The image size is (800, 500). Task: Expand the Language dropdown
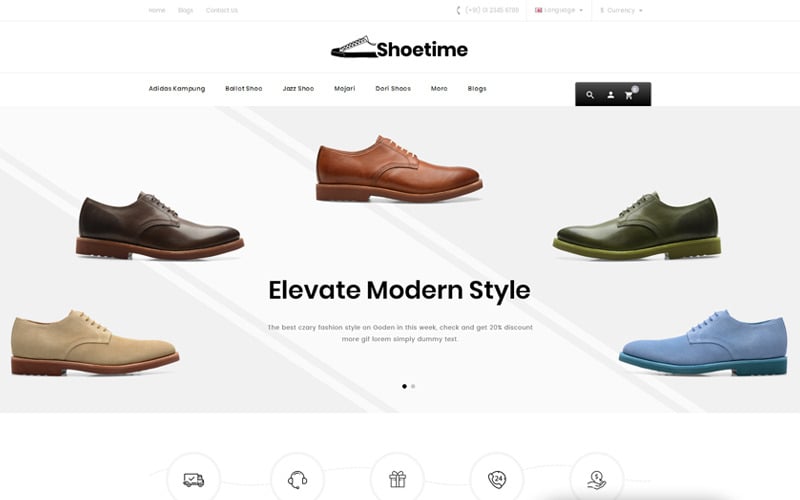click(559, 10)
